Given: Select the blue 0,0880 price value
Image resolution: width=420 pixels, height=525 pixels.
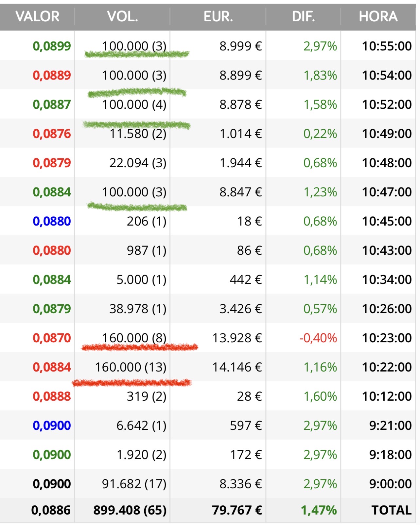Looking at the screenshot, I should pyautogui.click(x=52, y=221).
